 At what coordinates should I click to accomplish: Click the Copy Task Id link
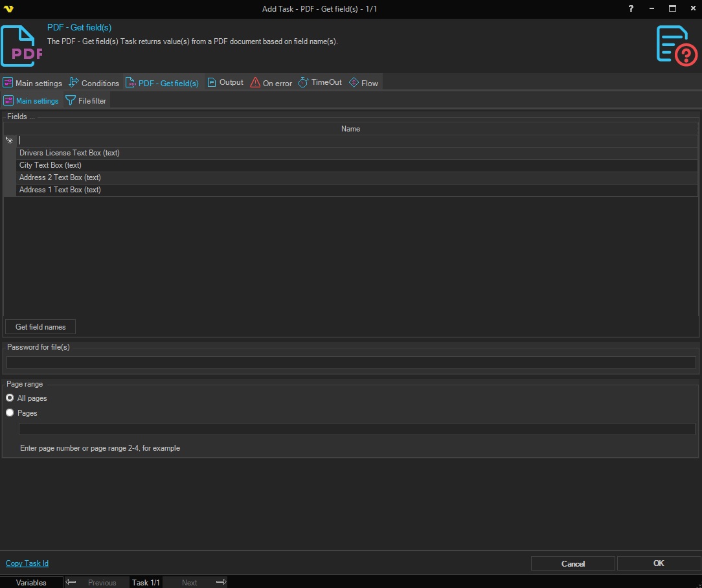[x=27, y=563]
